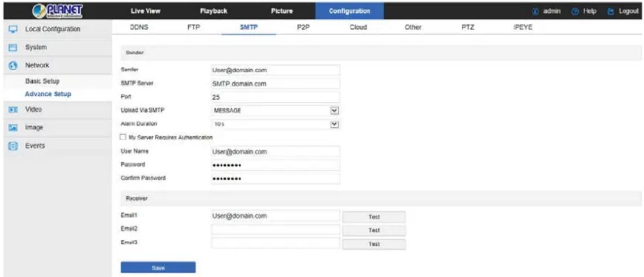This screenshot has height=277, width=644.
Task: Click the Events sidebar icon
Action: (x=13, y=146)
